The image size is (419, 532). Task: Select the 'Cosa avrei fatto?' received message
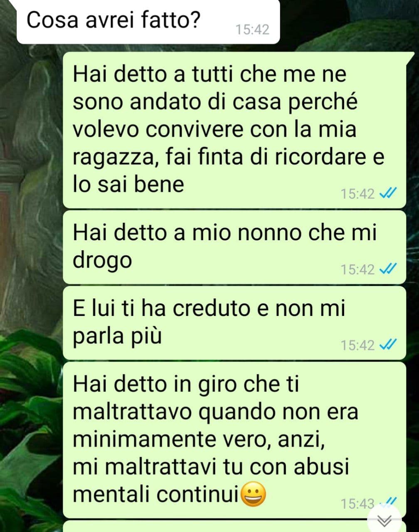click(148, 21)
